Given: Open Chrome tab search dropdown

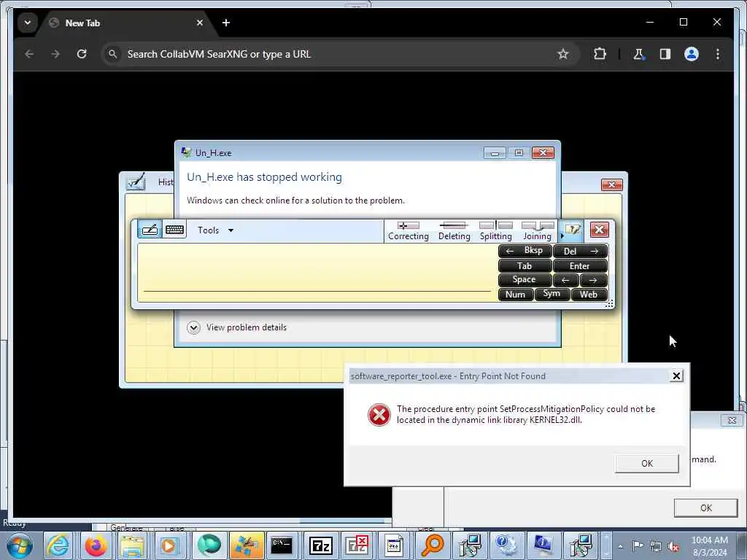Looking at the screenshot, I should pyautogui.click(x=28, y=23).
